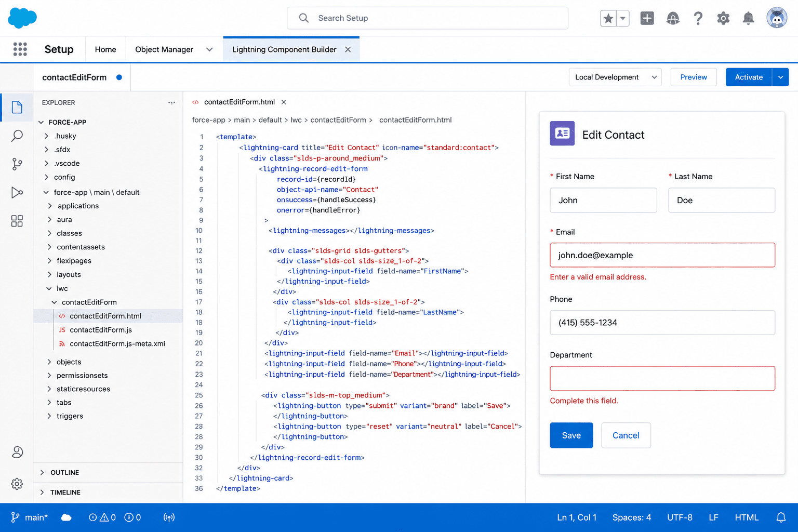Click the status bar notification bell
Viewport: 798px width, 532px height.
coord(781,517)
